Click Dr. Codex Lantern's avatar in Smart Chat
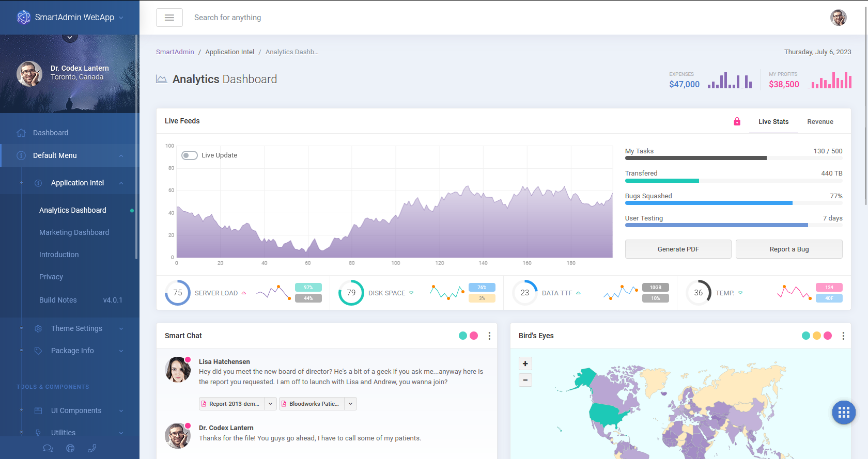 coord(178,436)
